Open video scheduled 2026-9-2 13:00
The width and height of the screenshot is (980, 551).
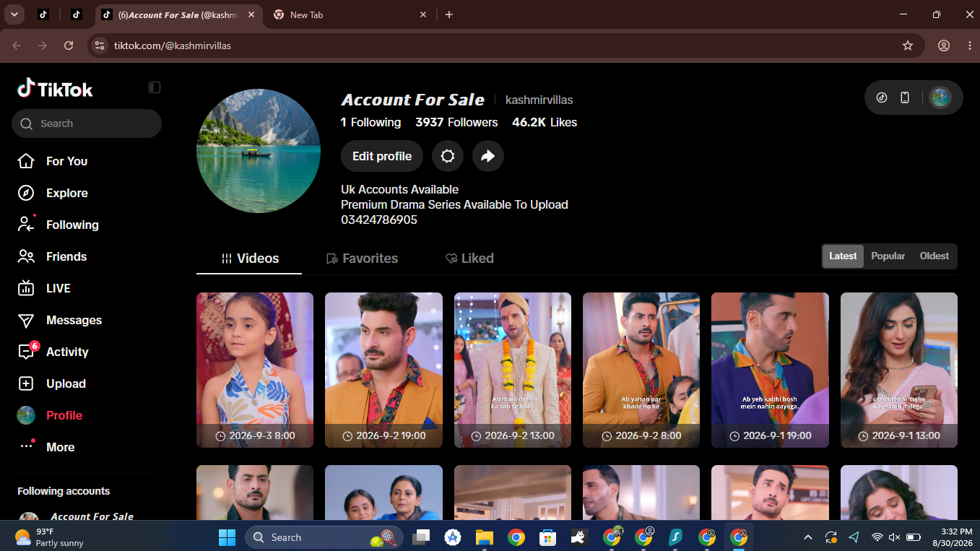(513, 370)
